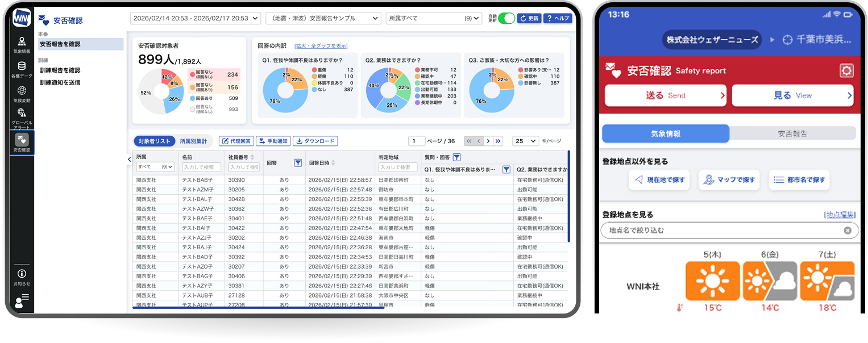The image size is (868, 343).
Task: Open the user account menu icon
Action: tap(22, 301)
